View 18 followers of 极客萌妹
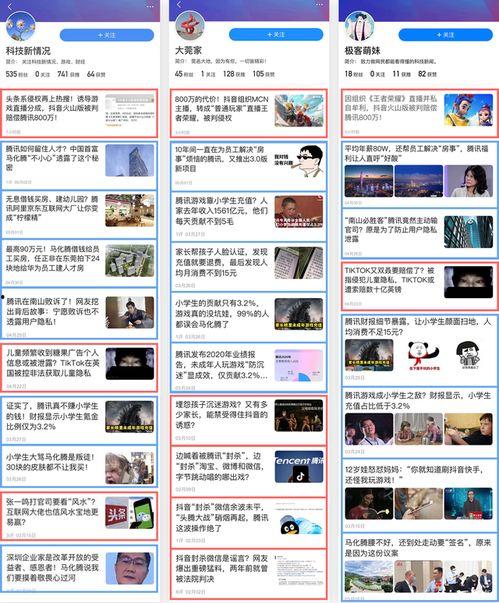Image resolution: width=499 pixels, height=603 pixels. (354, 73)
